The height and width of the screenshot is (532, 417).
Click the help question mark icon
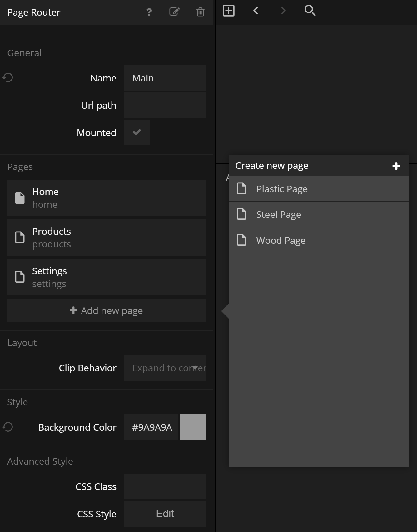point(149,12)
